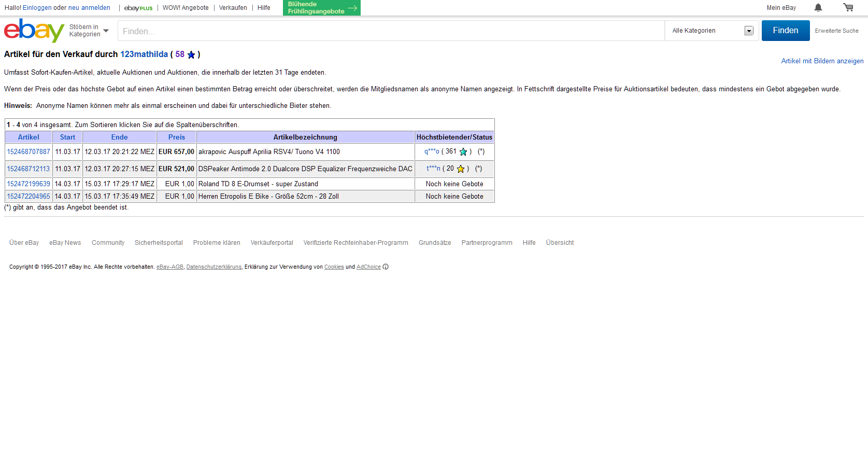Open item number 152468707887
This screenshot has width=868, height=471.
click(x=29, y=152)
